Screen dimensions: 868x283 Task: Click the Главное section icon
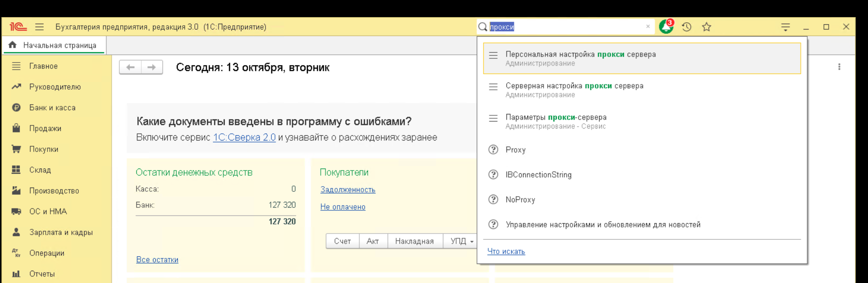16,66
